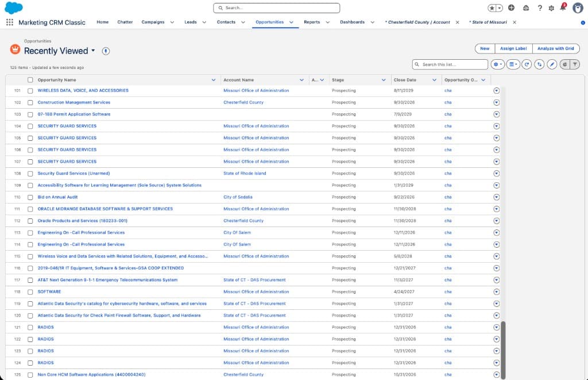Click the Search this list field
The width and height of the screenshot is (588, 380).
[450, 64]
